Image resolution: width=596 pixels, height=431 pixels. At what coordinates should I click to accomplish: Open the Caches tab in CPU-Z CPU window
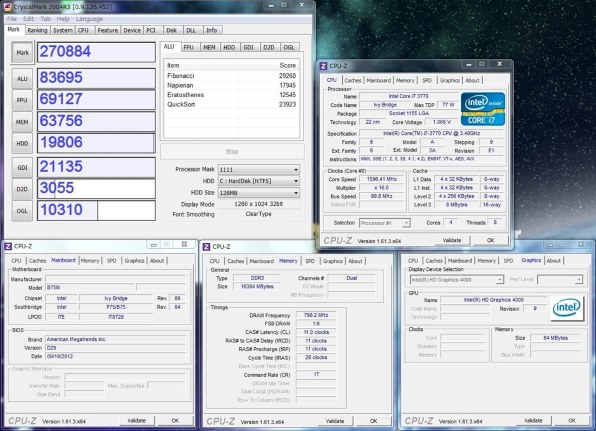353,81
